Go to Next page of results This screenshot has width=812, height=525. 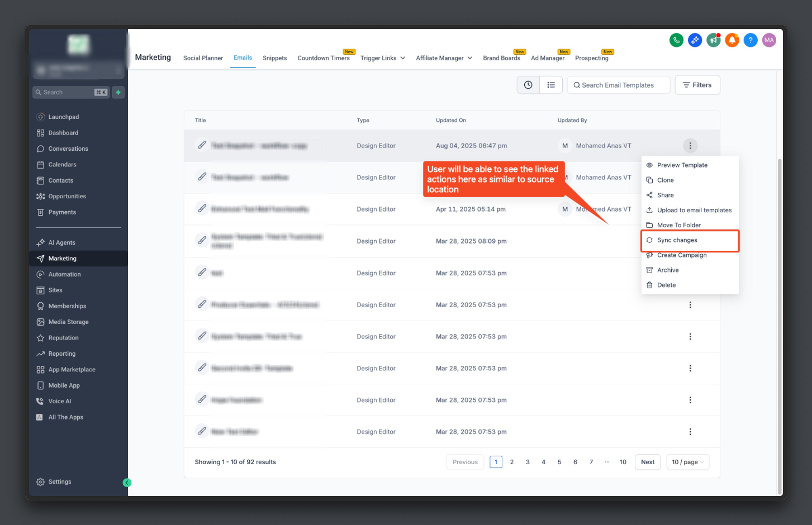pyautogui.click(x=648, y=462)
